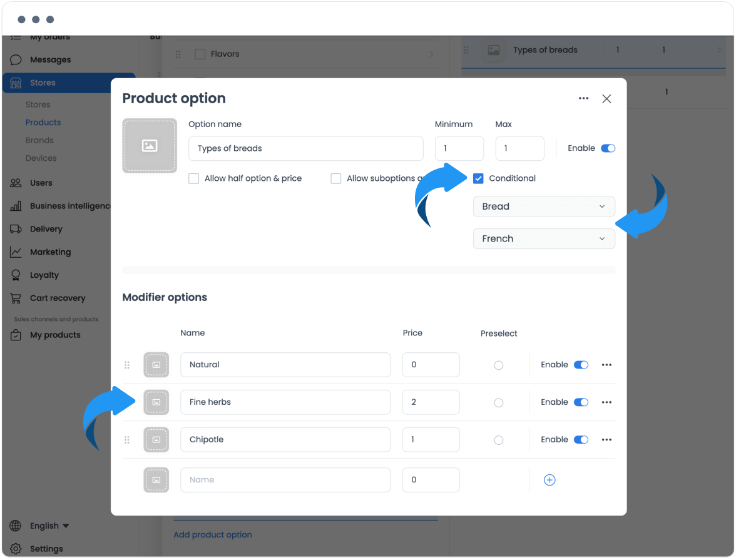Open Loyalty in the sidebar
The width and height of the screenshot is (736, 560).
click(44, 275)
